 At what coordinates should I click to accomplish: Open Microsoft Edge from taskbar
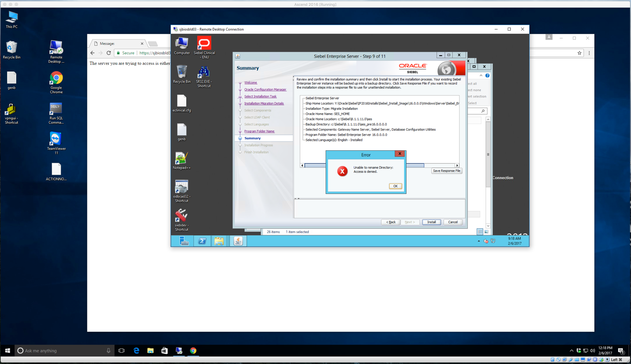click(x=136, y=351)
